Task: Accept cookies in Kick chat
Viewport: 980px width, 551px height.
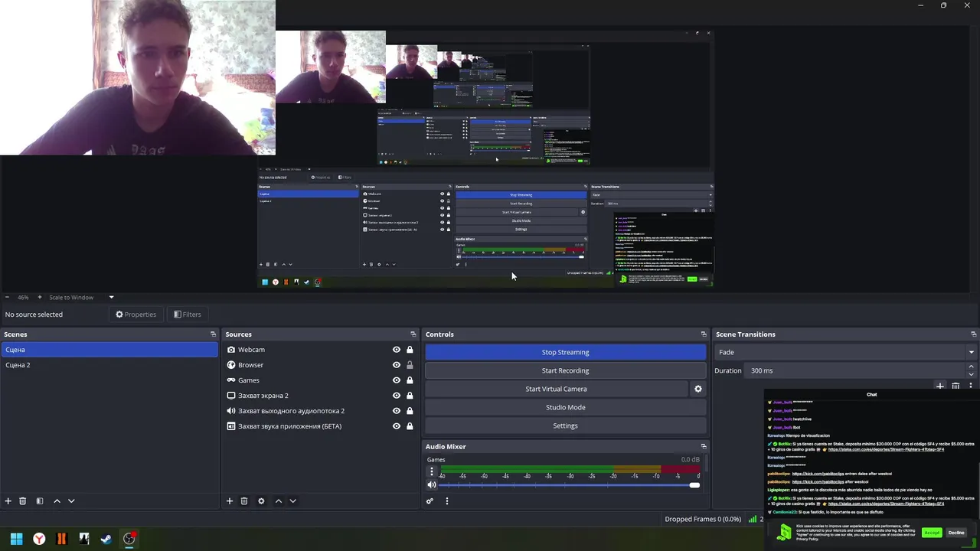Action: click(x=932, y=533)
